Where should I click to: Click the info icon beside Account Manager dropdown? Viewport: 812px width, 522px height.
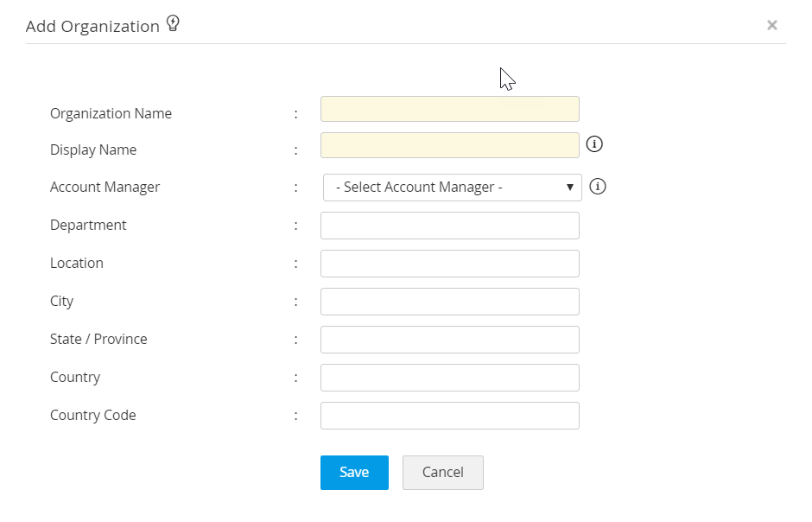pyautogui.click(x=598, y=186)
